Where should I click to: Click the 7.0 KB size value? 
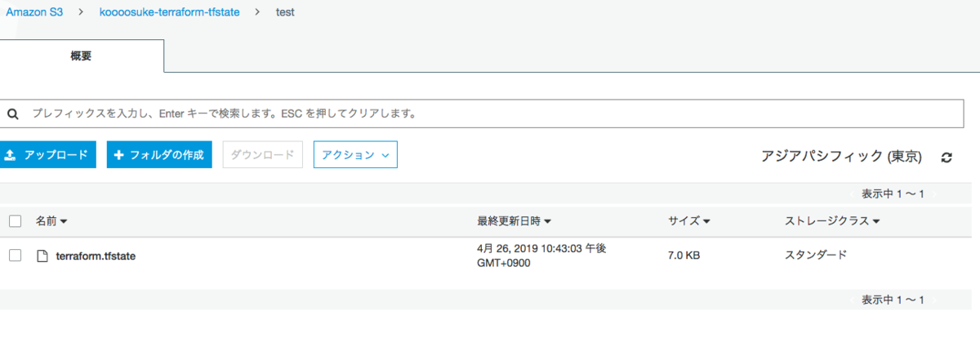(684, 256)
